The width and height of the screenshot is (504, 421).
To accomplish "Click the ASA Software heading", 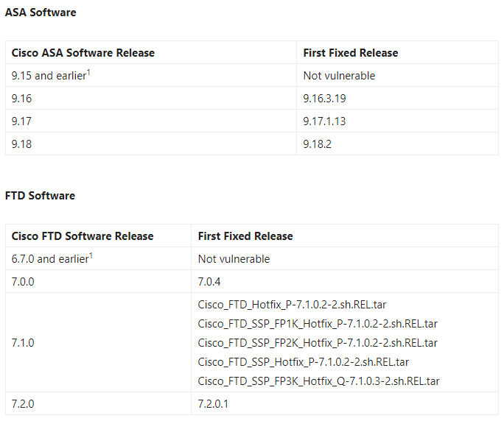I will coord(41,13).
